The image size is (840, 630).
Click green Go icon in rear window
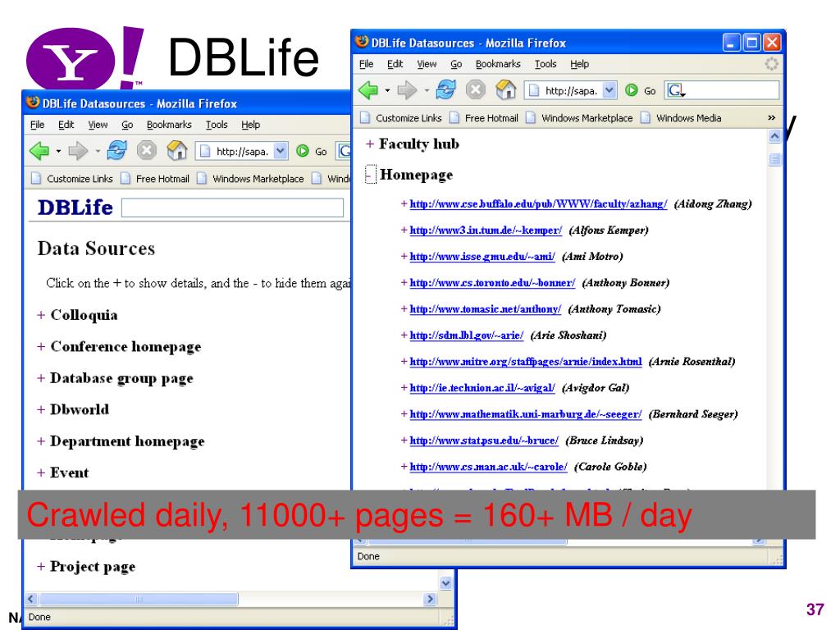click(303, 151)
